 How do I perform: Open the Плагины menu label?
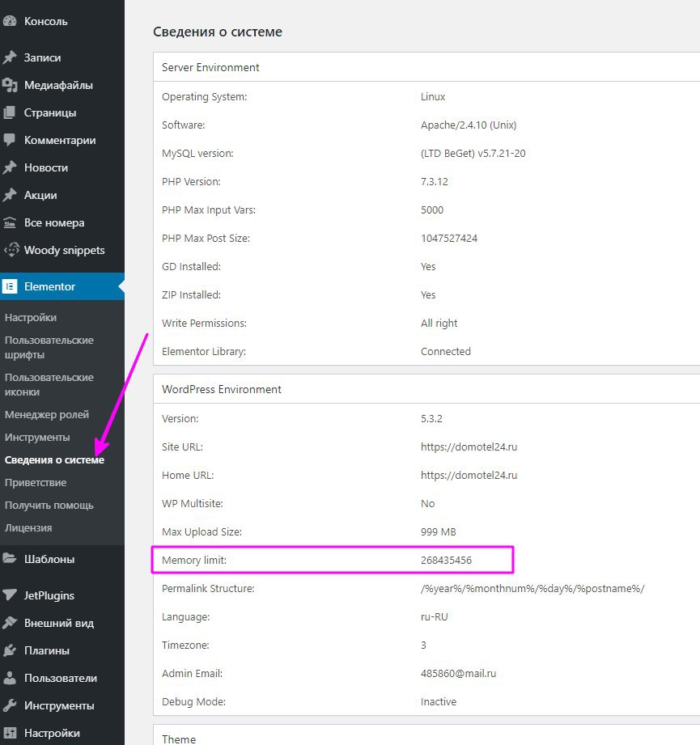point(47,650)
